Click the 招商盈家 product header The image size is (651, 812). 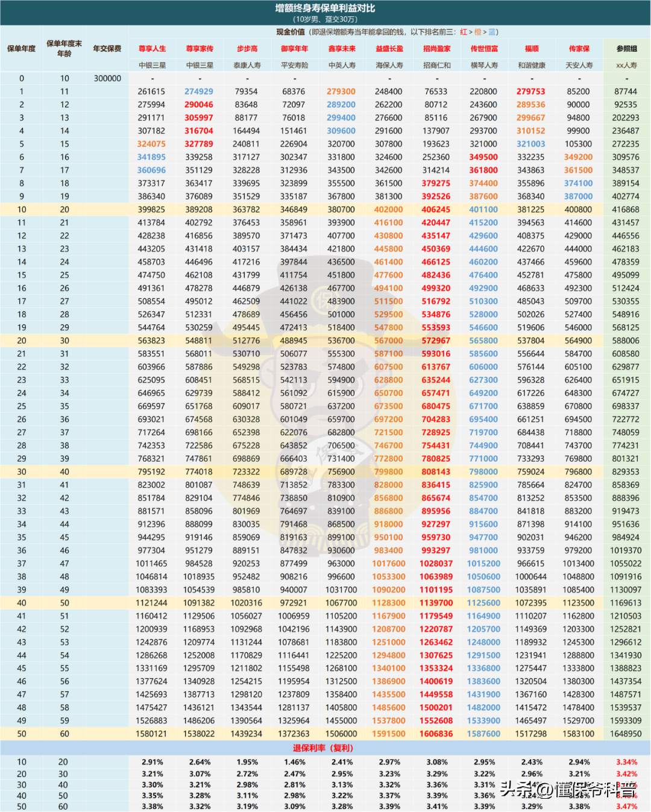(436, 49)
